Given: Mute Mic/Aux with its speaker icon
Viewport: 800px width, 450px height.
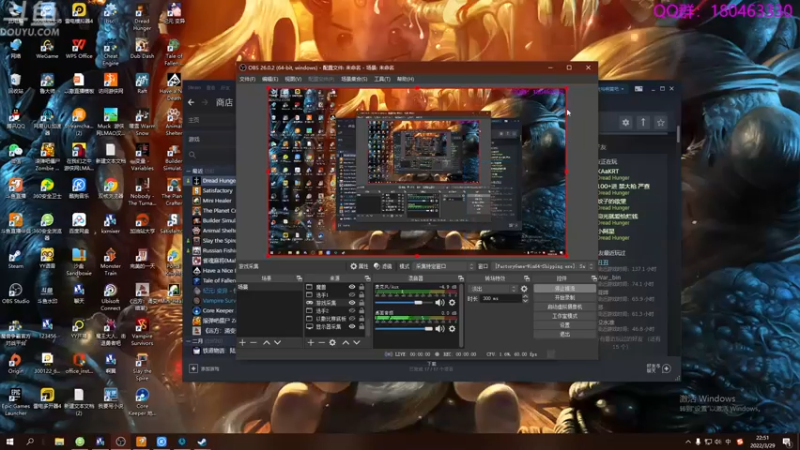Looking at the screenshot, I should pyautogui.click(x=440, y=303).
